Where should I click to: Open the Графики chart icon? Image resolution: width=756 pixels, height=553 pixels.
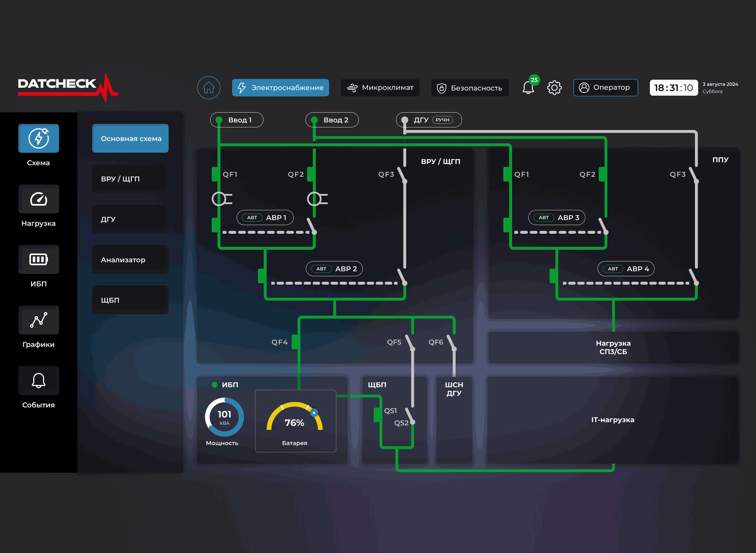click(x=38, y=320)
